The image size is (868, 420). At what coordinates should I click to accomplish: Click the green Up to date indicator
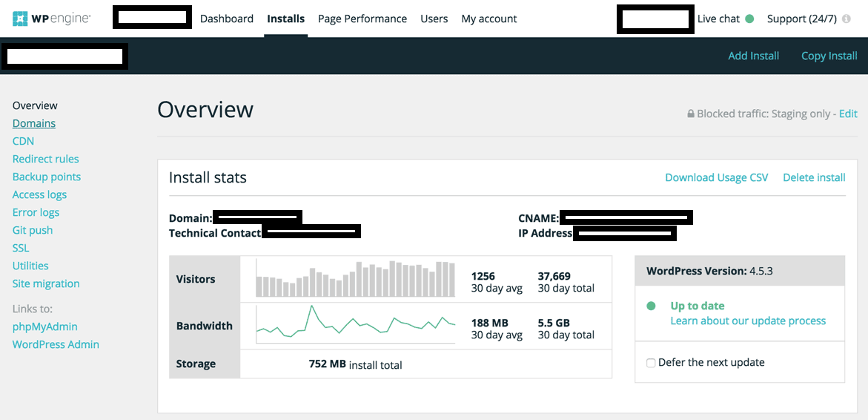pos(652,306)
